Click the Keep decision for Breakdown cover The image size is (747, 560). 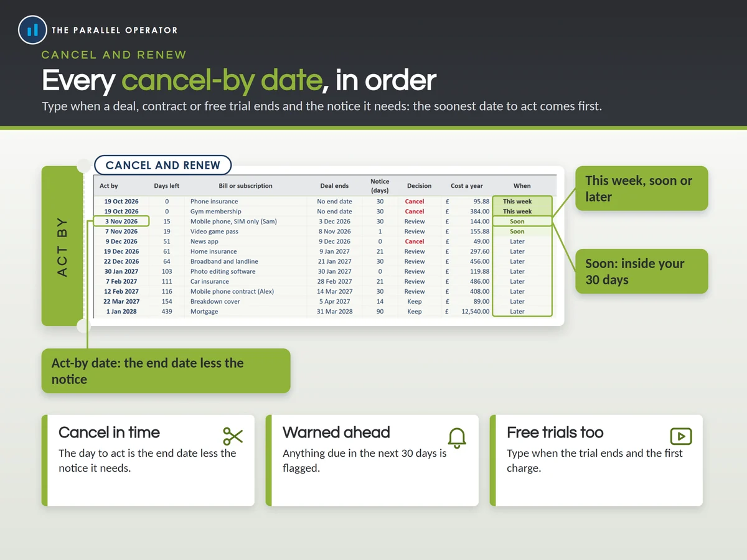[415, 301]
